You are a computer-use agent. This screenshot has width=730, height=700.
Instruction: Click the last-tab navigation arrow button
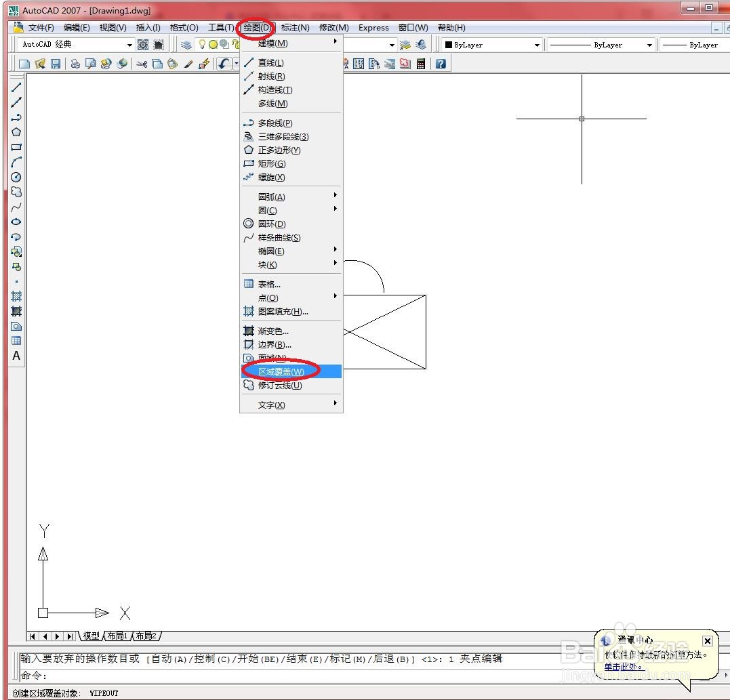click(70, 636)
